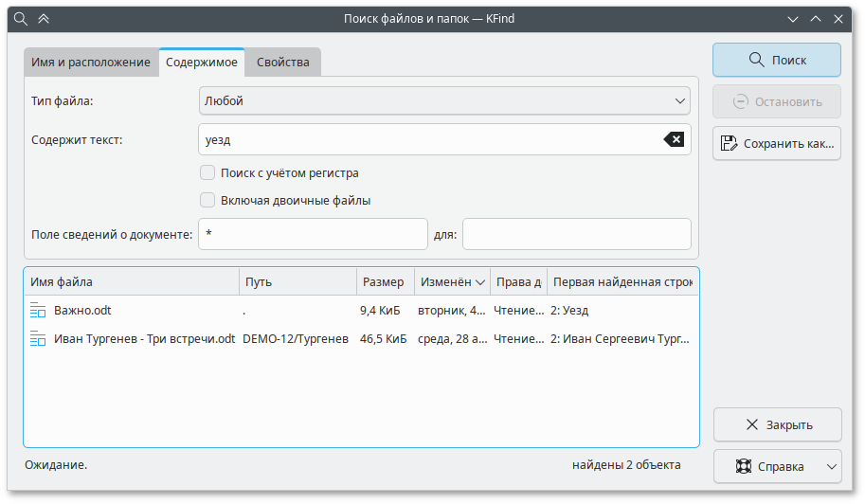The image size is (865, 504).
Task: Enable Поиск с учётом регистра checkbox
Action: tap(207, 173)
